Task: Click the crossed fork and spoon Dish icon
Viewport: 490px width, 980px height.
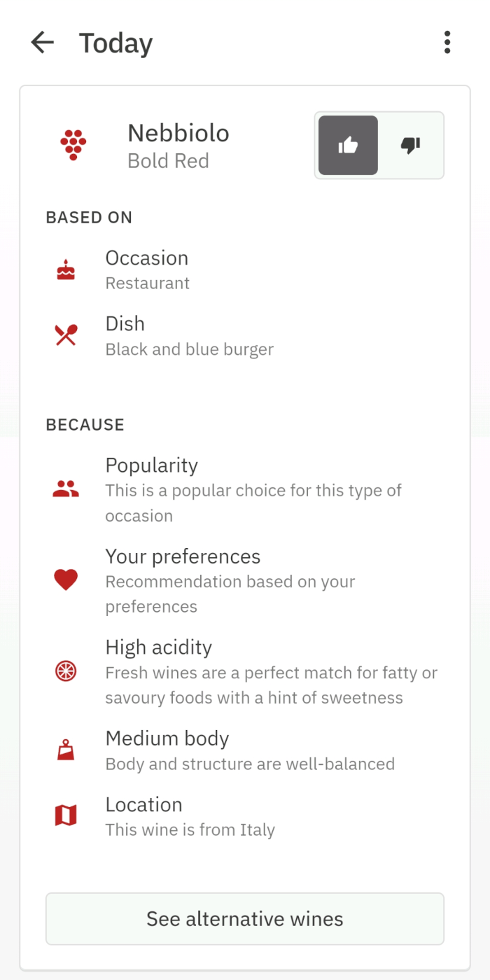Action: point(65,335)
